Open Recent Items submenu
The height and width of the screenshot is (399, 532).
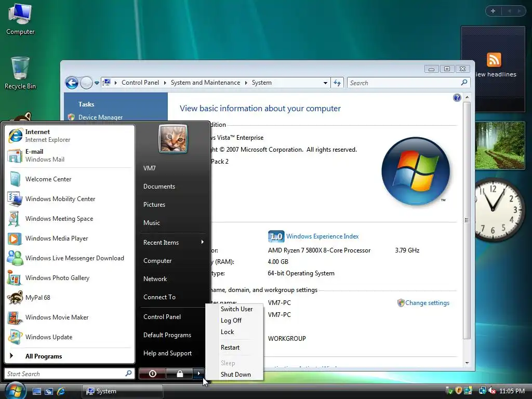[x=173, y=242]
